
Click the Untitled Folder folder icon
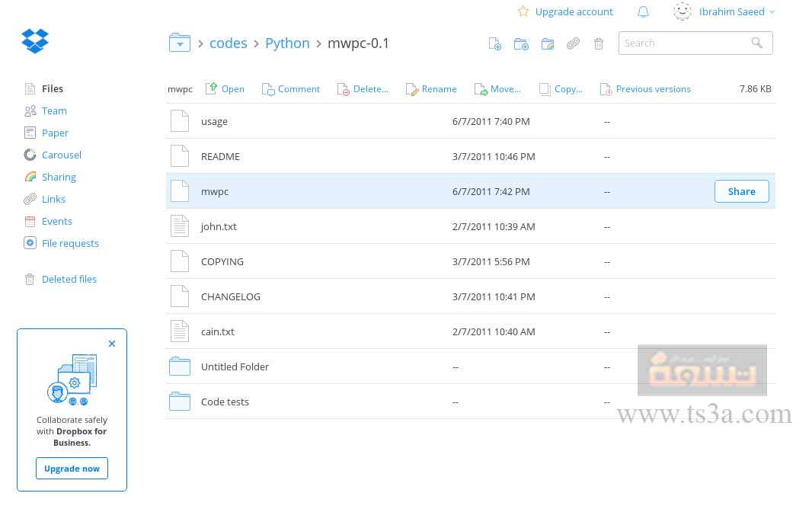180,366
